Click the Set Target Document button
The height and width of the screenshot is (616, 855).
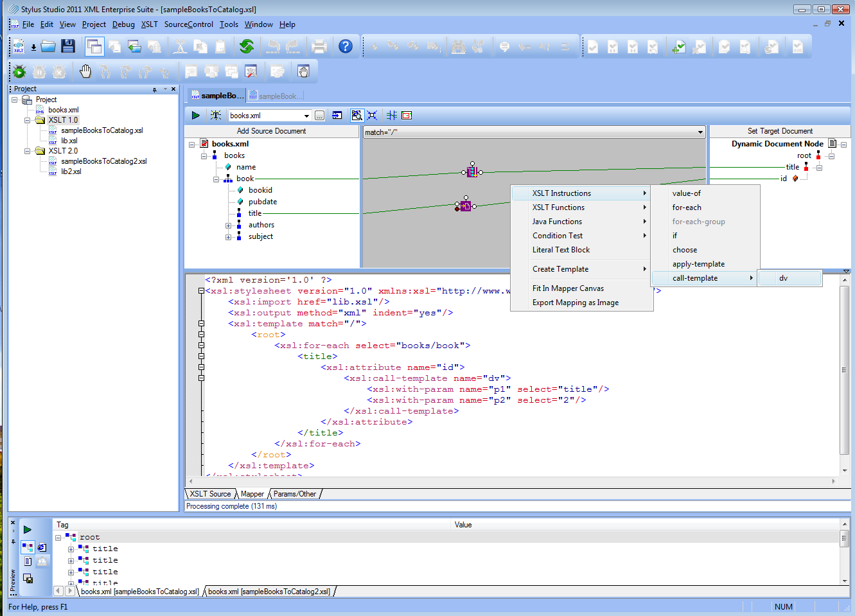(779, 131)
